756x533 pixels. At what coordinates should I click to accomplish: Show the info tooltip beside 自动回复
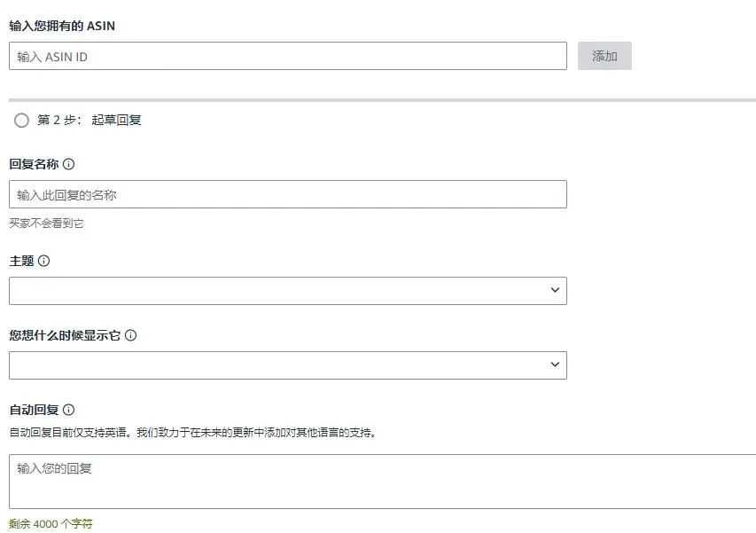tap(69, 410)
